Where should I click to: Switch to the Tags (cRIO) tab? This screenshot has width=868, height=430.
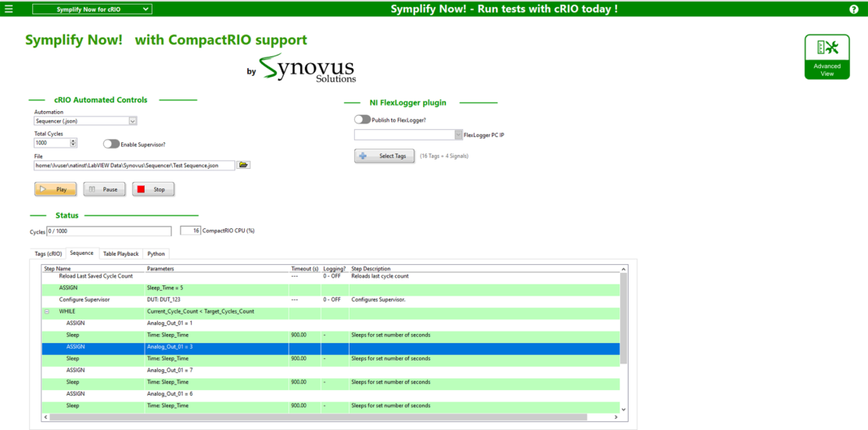pos(48,253)
